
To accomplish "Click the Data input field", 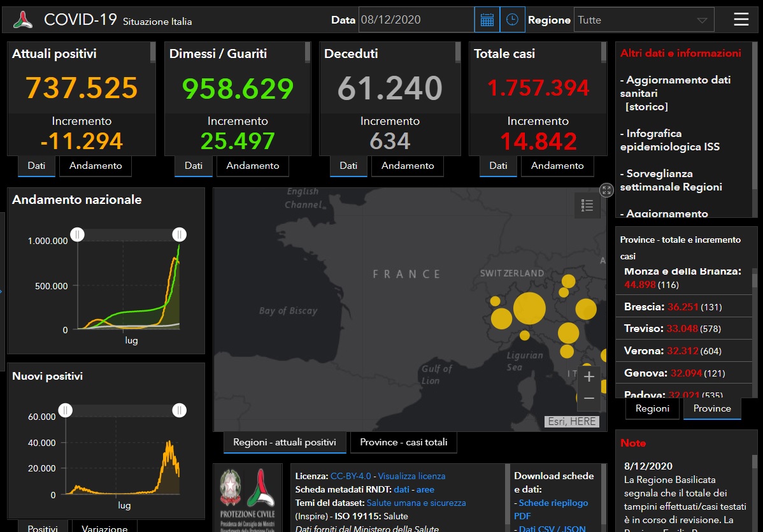I will click(x=416, y=20).
